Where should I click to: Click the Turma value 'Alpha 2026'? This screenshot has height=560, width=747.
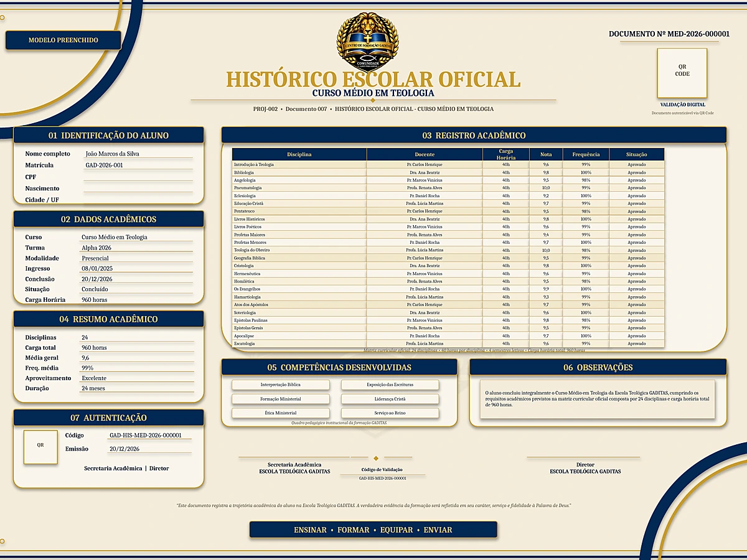(x=96, y=248)
